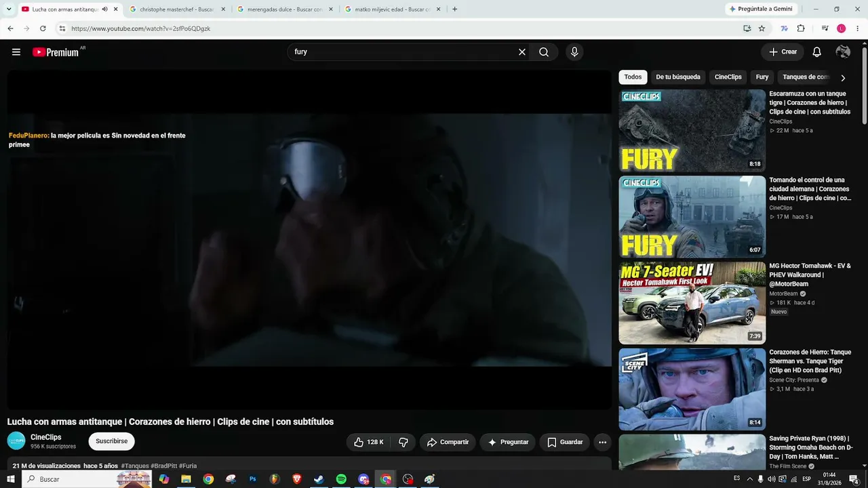Screen dimensions: 868x488
Task: Bookmark this page with the star
Action: click(762, 28)
